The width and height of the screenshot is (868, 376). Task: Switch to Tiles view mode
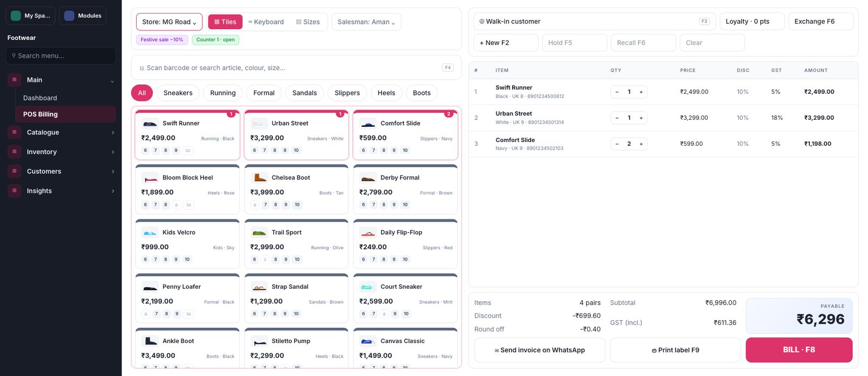[225, 22]
